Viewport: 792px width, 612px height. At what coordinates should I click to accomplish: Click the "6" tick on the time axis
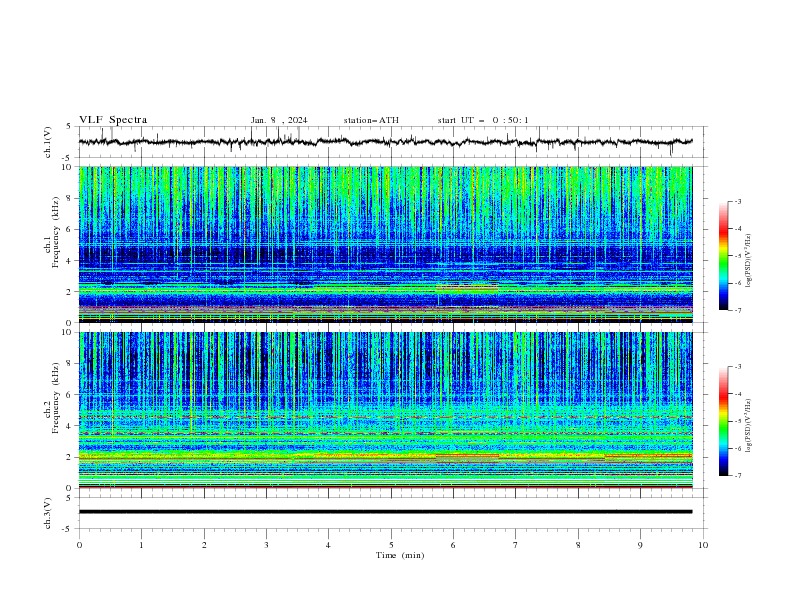(x=453, y=545)
